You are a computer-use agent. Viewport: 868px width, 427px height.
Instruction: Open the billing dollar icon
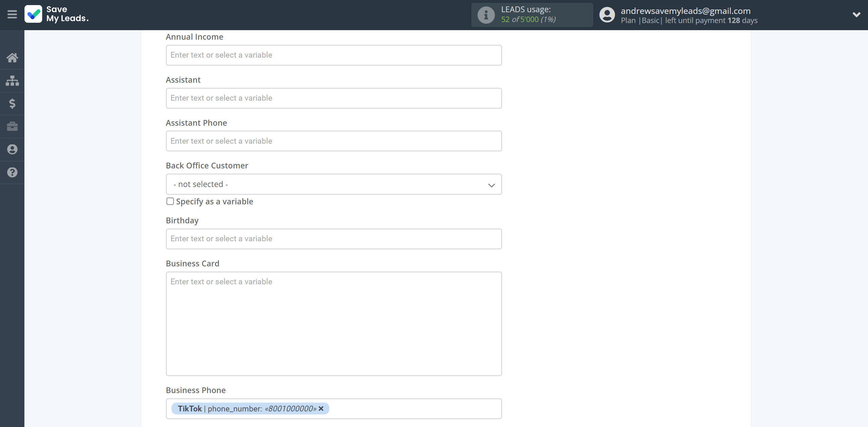pyautogui.click(x=12, y=103)
